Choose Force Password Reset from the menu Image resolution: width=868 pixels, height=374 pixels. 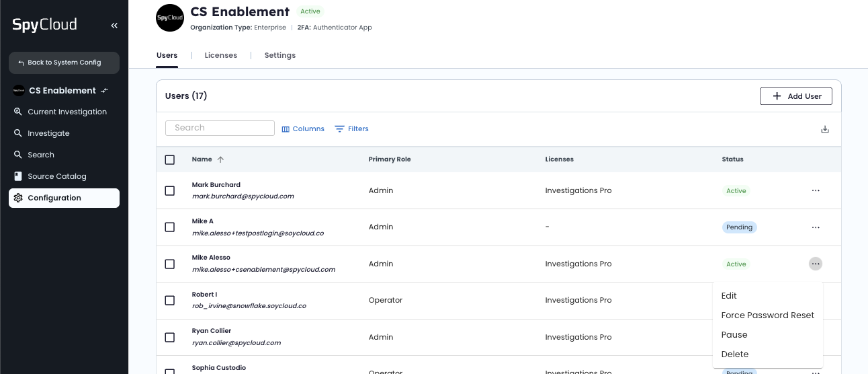768,315
